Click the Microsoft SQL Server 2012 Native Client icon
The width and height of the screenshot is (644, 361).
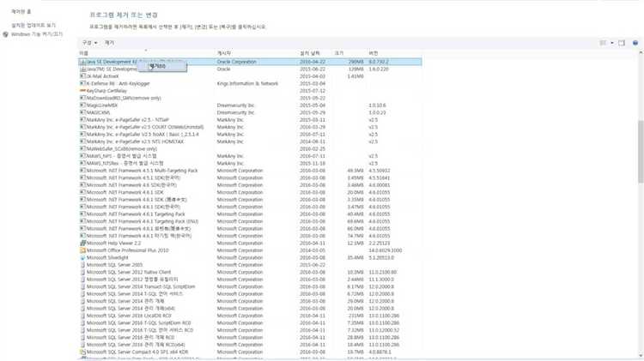click(82, 272)
